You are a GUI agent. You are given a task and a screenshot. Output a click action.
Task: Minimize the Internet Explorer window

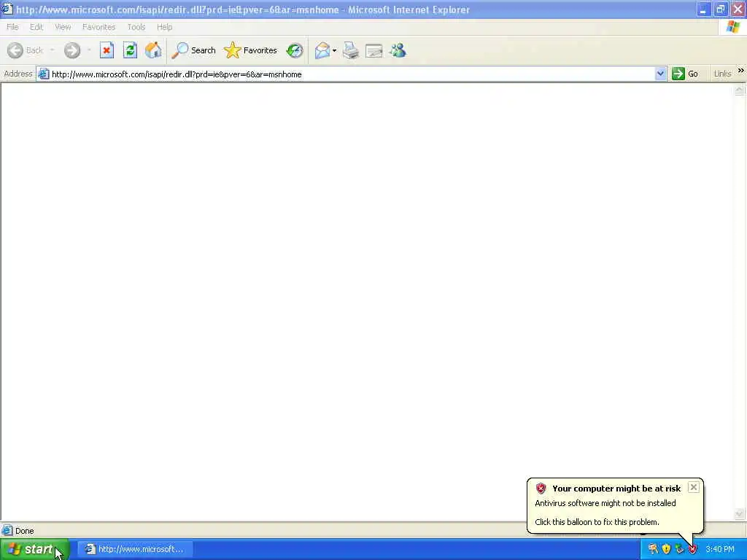pos(703,9)
